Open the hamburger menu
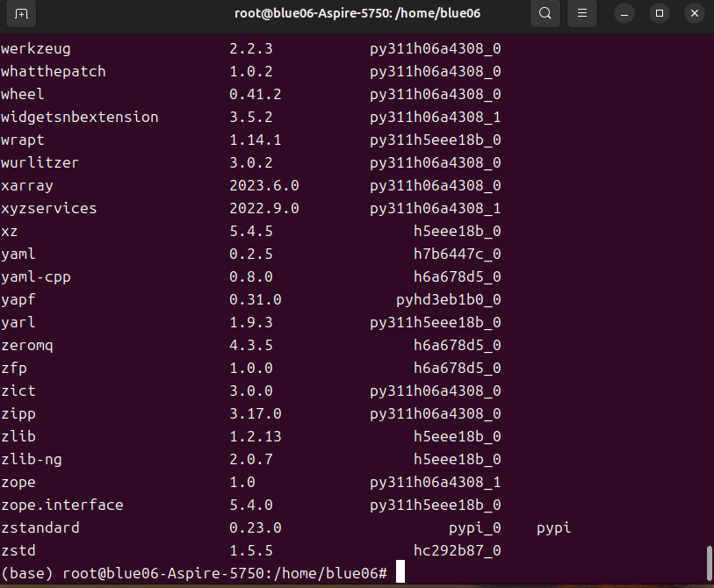This screenshot has width=714, height=588. (x=581, y=14)
